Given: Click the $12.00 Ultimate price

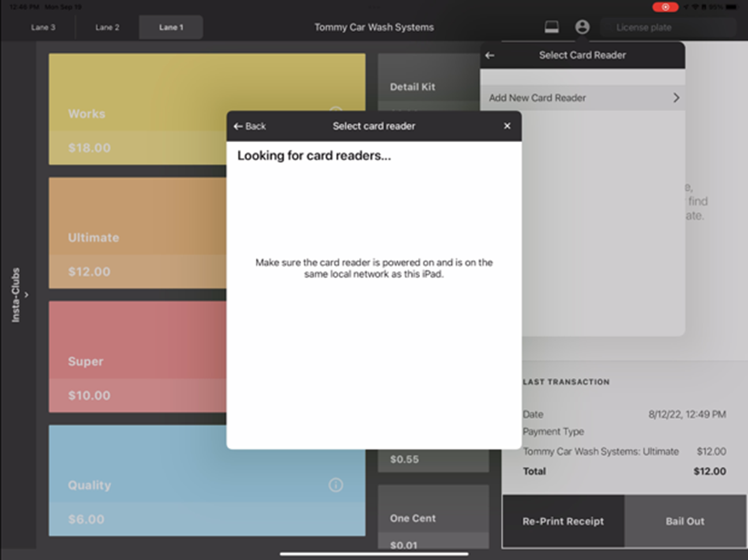Looking at the screenshot, I should pyautogui.click(x=89, y=271).
